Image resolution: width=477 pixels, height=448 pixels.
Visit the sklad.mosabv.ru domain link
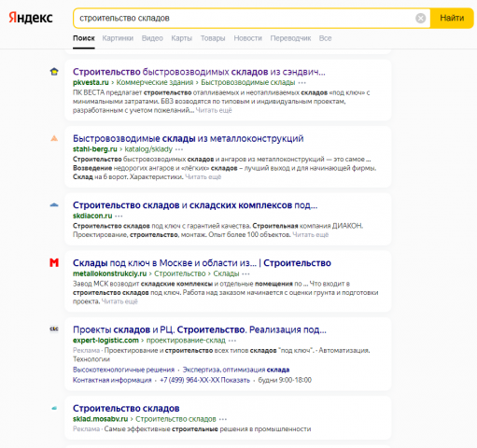[x=100, y=419]
